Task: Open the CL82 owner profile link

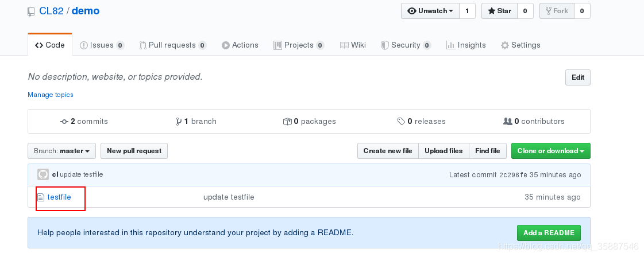Action: pyautogui.click(x=51, y=11)
